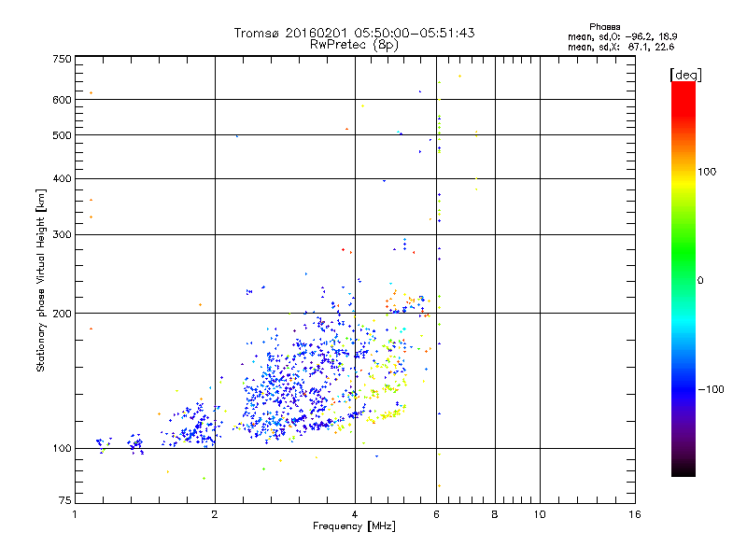Click the y-axis tick label "400"
Screen dimensions: 747x560
point(62,178)
